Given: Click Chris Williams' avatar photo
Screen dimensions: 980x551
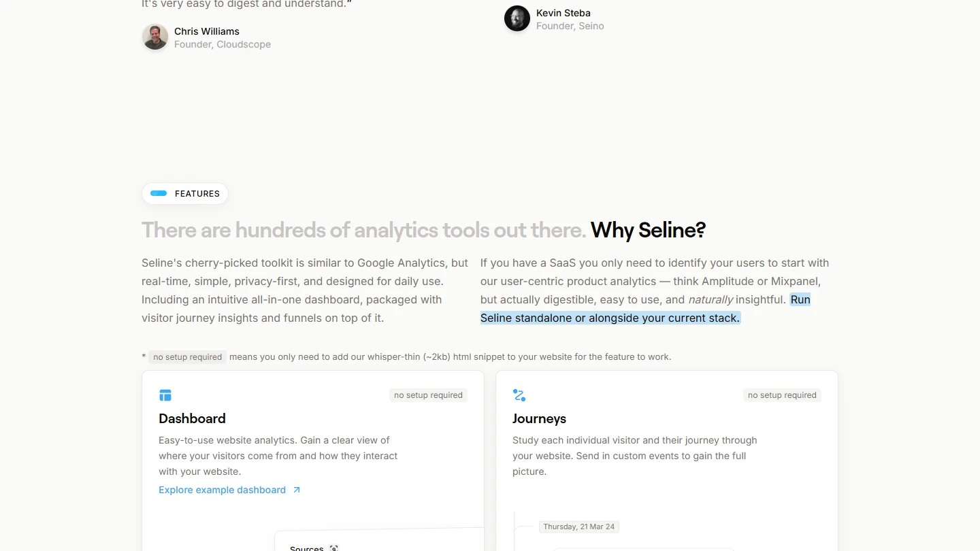Looking at the screenshot, I should 155,37.
